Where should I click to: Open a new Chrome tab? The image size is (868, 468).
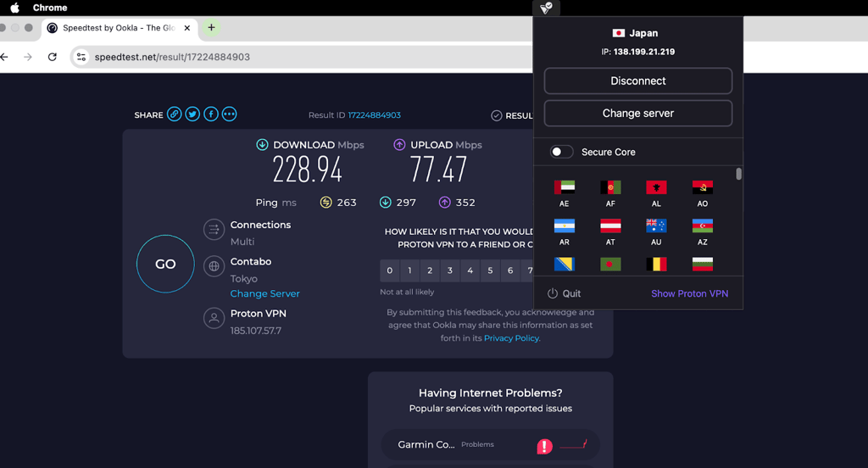click(x=211, y=28)
